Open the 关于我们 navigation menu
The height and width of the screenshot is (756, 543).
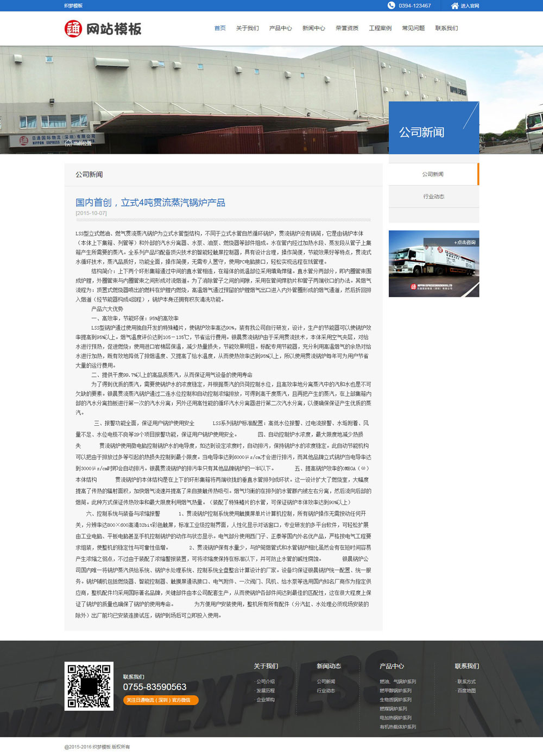[247, 28]
